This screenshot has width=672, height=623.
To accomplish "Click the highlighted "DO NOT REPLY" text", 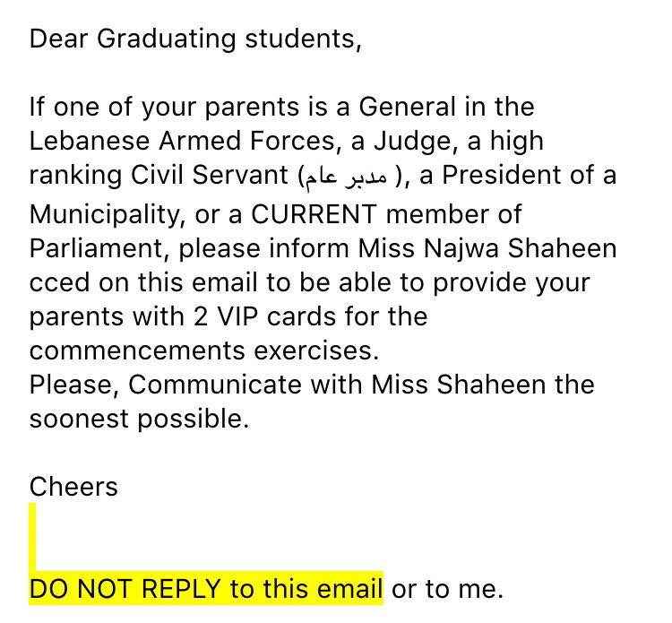I will click(125, 588).
